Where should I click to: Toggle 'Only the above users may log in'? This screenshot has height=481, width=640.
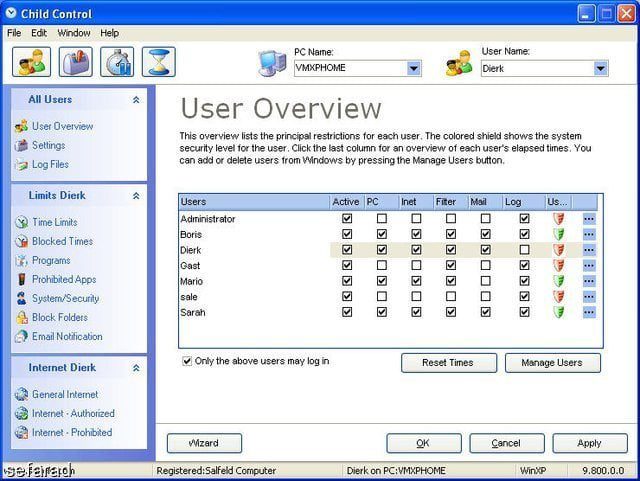tap(187, 361)
